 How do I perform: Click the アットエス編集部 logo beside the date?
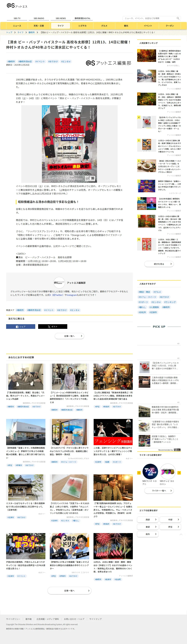(109, 63)
